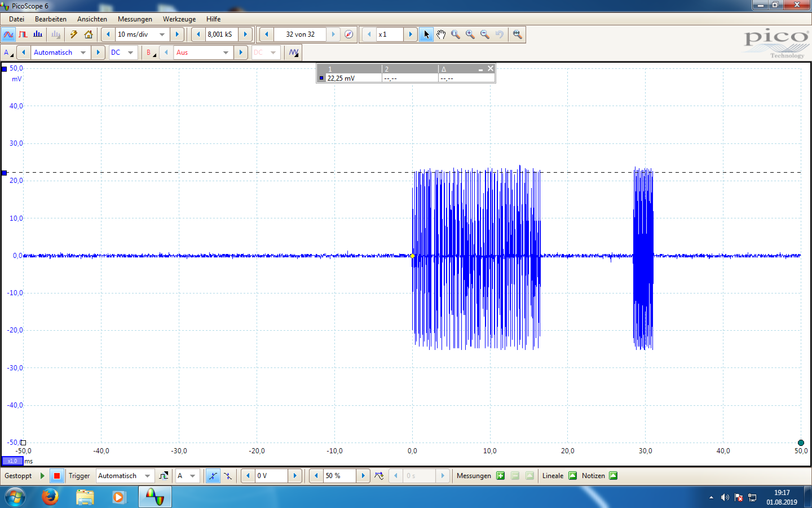Screen dimensions: 812x508
Task: Click the Auto Setup lightning icon
Action: coord(74,34)
